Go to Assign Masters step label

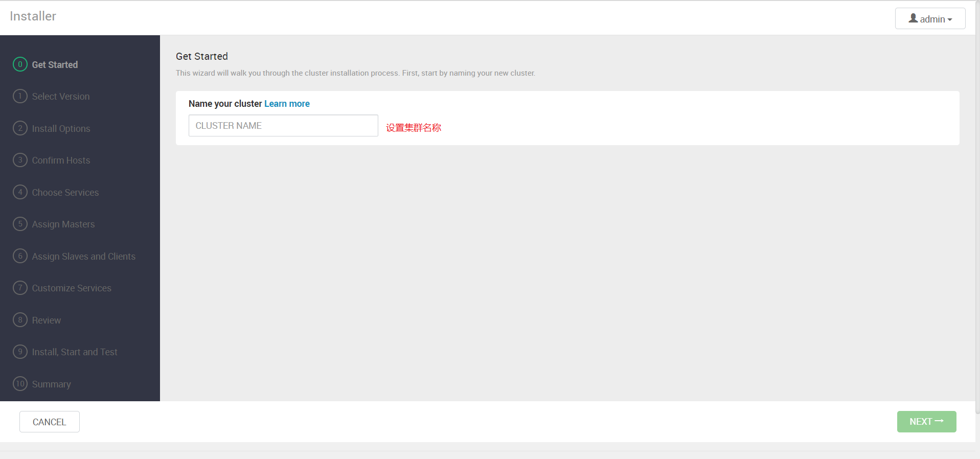63,224
